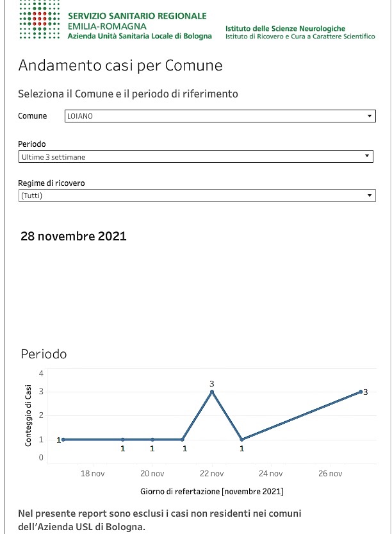The height and width of the screenshot is (534, 392).
Task: Click the Servizio Sanitario Regionale dotted logo
Action: click(40, 20)
